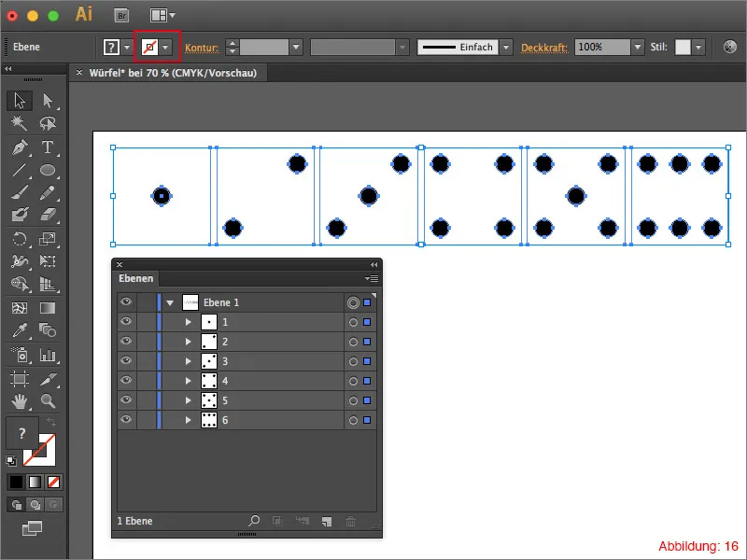747x560 pixels.
Task: Locate object with magnifier in Ebenen
Action: click(x=254, y=521)
